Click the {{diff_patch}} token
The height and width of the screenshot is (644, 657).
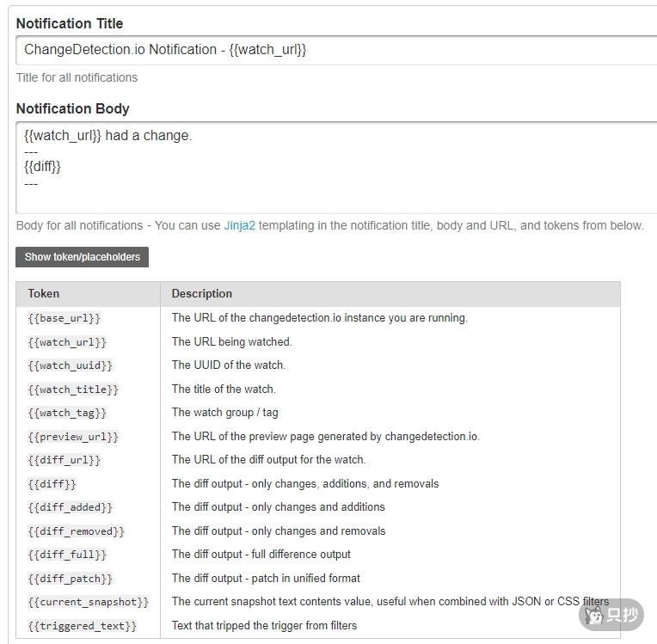tap(71, 579)
